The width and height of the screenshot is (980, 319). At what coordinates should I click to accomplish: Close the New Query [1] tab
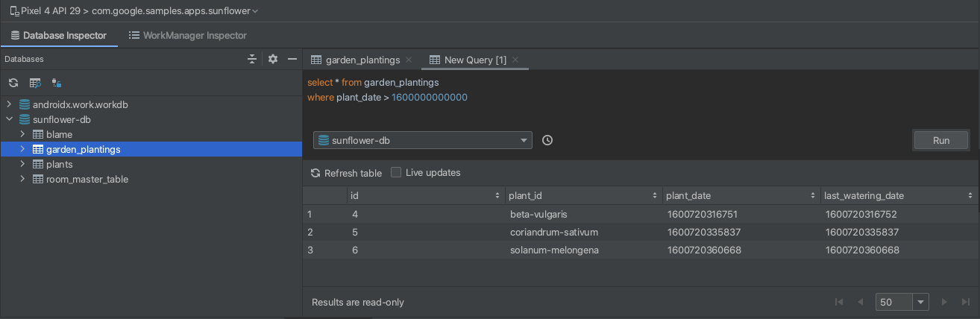pos(515,60)
